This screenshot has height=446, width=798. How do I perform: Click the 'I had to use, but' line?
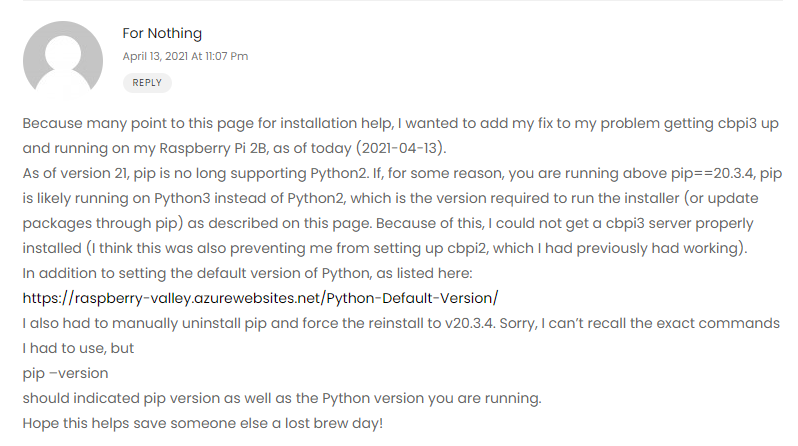[78, 348]
